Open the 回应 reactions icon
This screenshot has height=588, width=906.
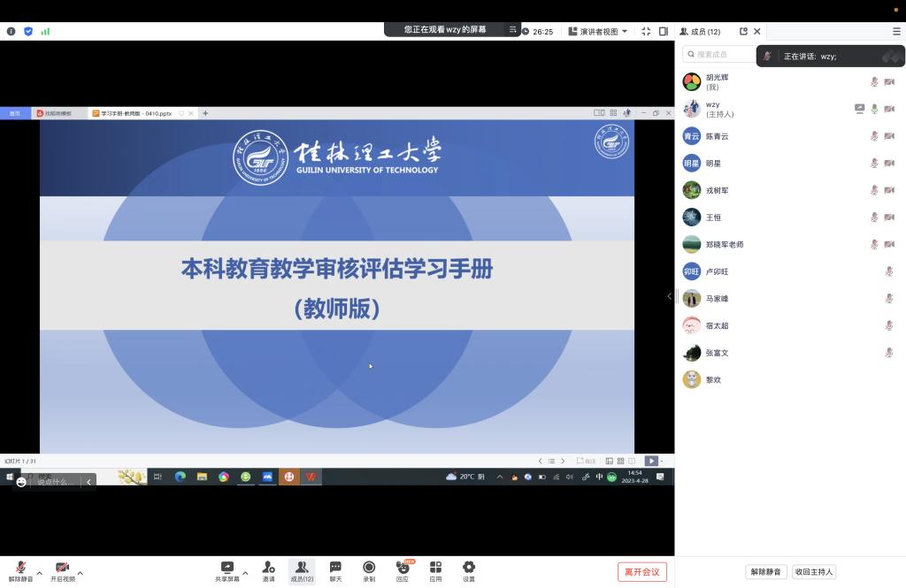tap(403, 567)
